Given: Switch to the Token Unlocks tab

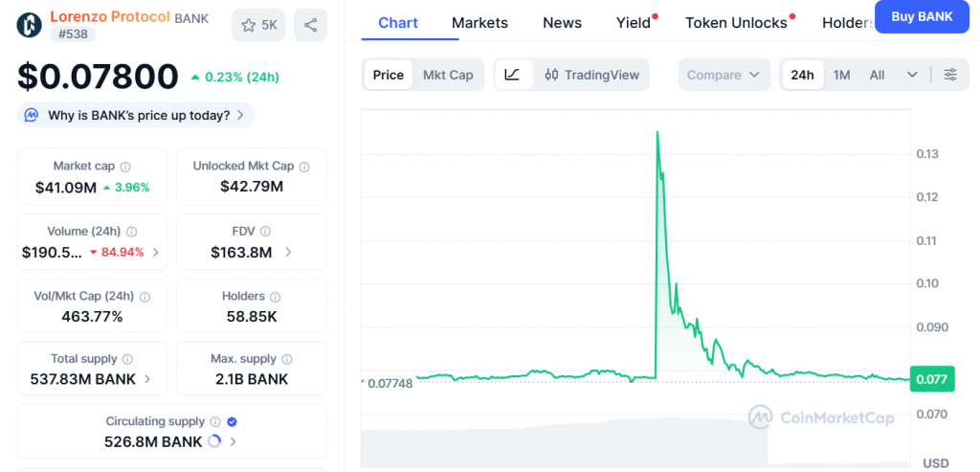Looking at the screenshot, I should (x=736, y=23).
